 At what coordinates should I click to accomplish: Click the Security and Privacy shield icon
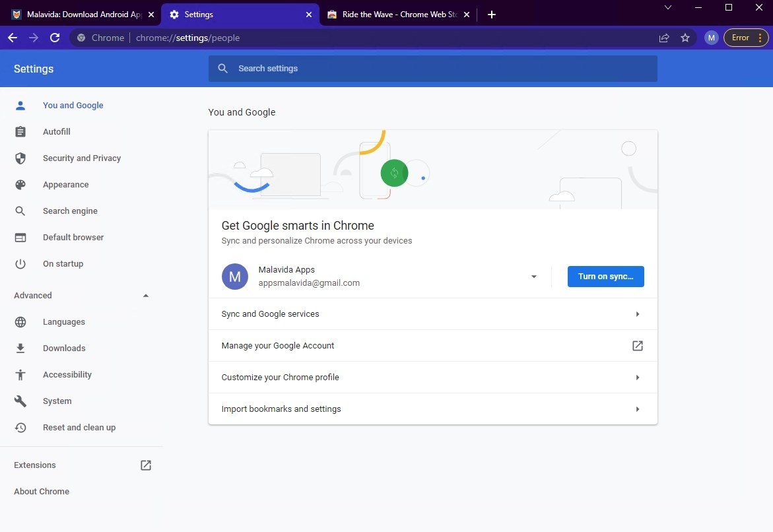tap(20, 158)
